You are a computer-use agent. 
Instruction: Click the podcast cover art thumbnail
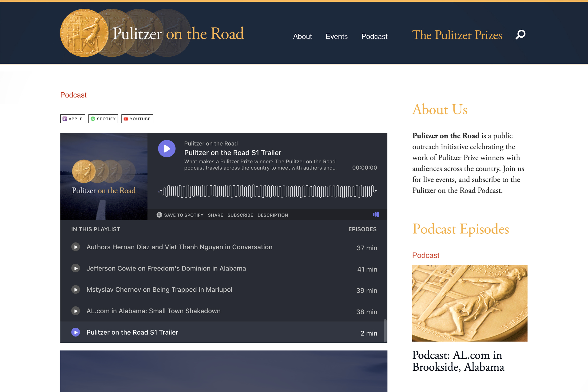tap(104, 176)
